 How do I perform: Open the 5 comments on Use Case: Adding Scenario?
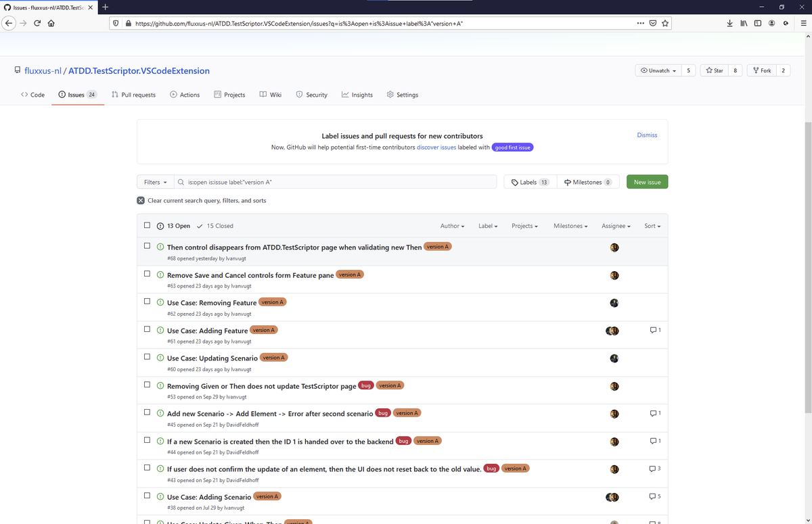click(x=655, y=496)
